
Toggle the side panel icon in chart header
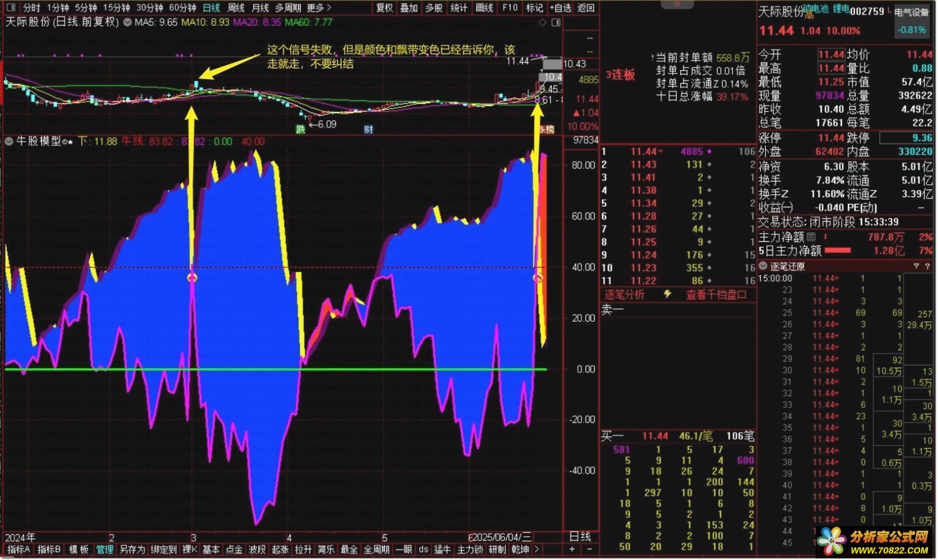click(556, 23)
